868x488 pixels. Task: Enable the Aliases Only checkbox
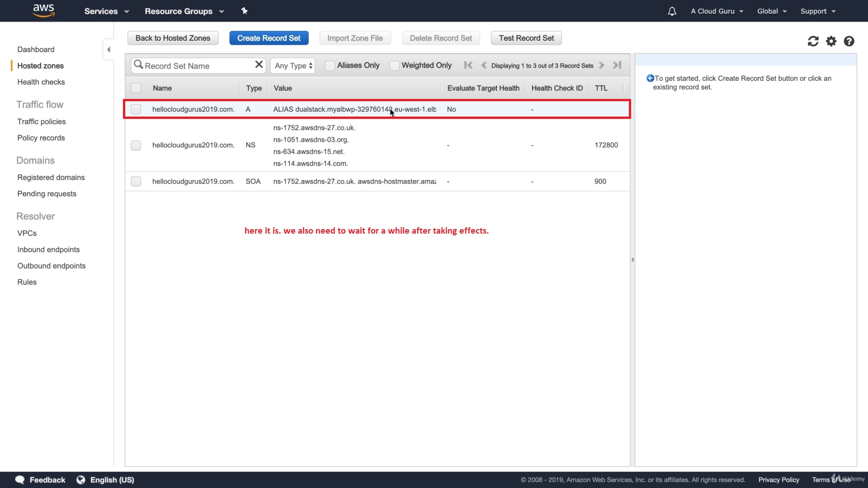[x=330, y=66]
